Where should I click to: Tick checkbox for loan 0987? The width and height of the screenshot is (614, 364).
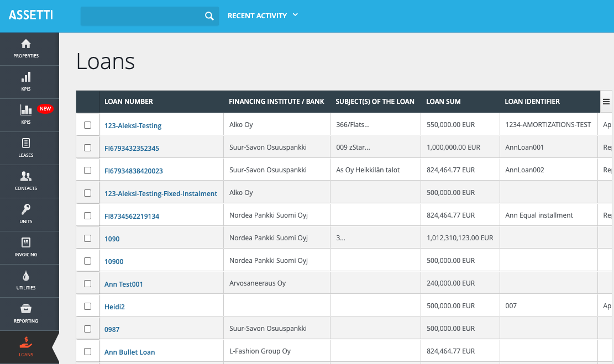(88, 329)
